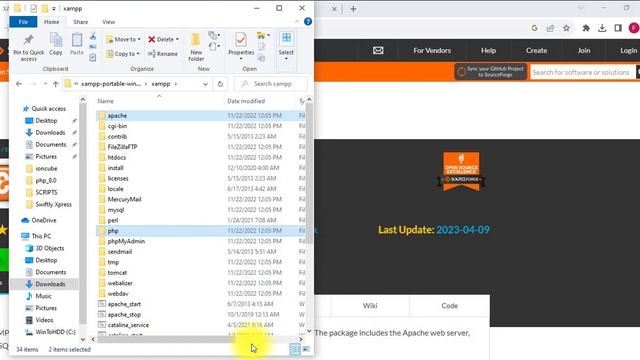
Task: Click the browser share page icon
Action: 551,28
